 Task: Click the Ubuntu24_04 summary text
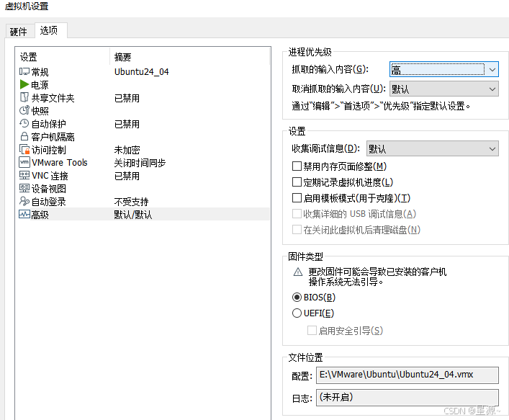click(x=142, y=72)
